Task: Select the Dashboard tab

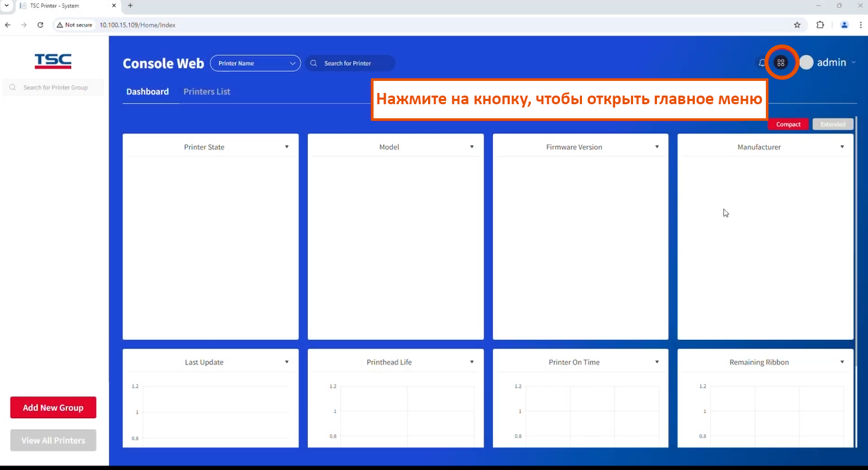Action: (x=147, y=92)
